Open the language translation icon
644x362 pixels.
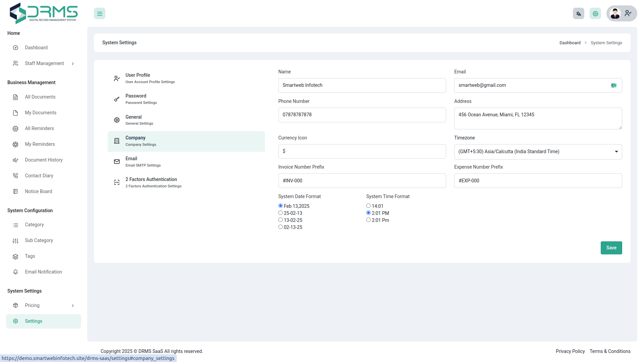tap(578, 14)
